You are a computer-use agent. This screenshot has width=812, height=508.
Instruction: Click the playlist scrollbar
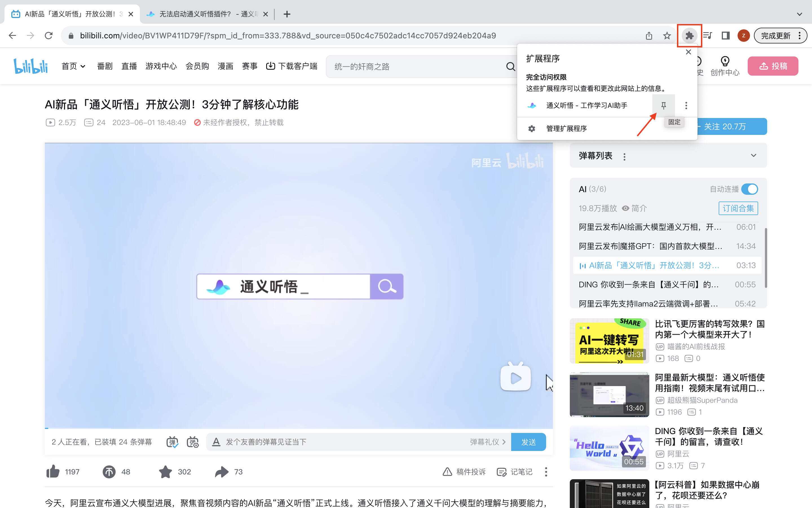(766, 258)
